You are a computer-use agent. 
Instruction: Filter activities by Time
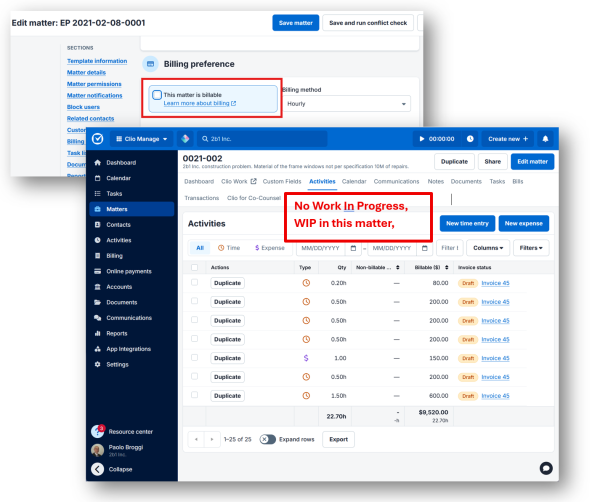click(x=229, y=248)
